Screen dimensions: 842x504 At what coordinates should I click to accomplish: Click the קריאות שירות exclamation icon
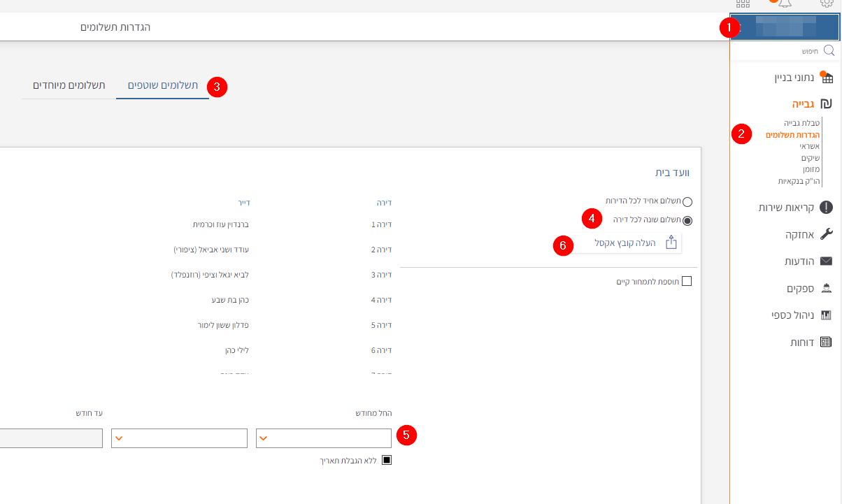click(826, 207)
